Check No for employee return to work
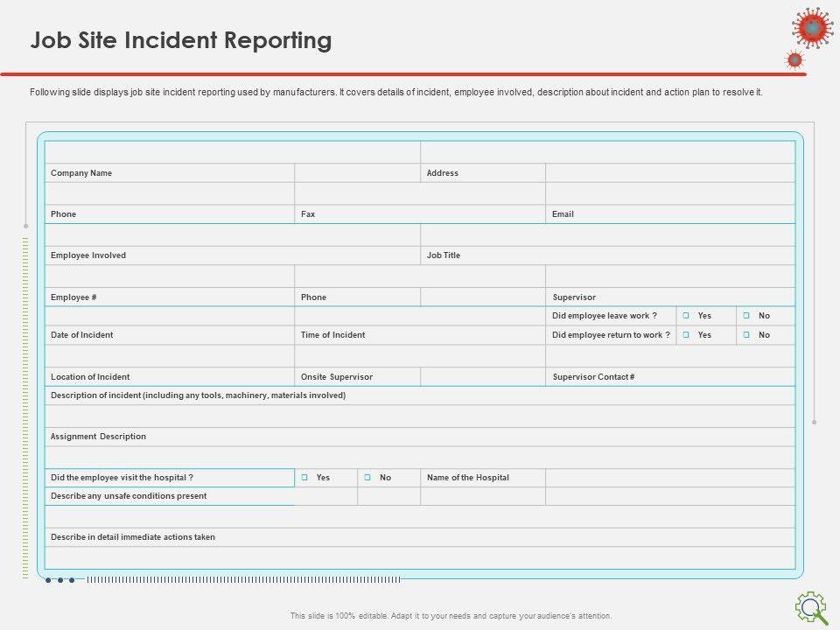 point(746,335)
